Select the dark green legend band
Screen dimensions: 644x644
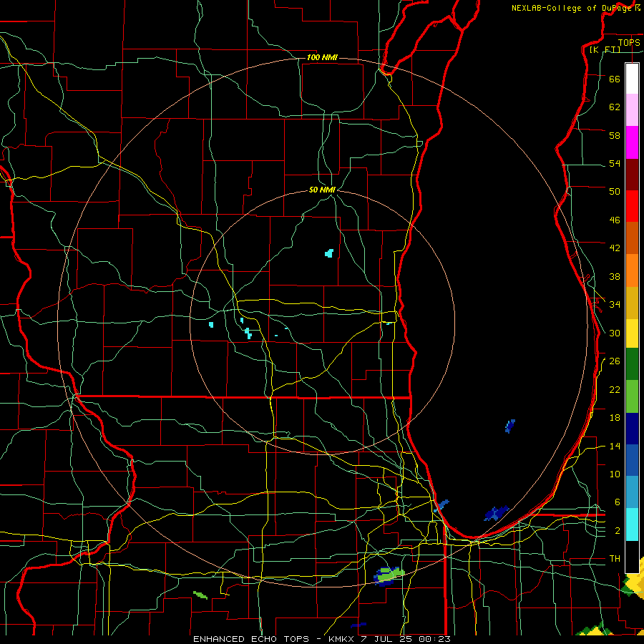pyautogui.click(x=632, y=364)
